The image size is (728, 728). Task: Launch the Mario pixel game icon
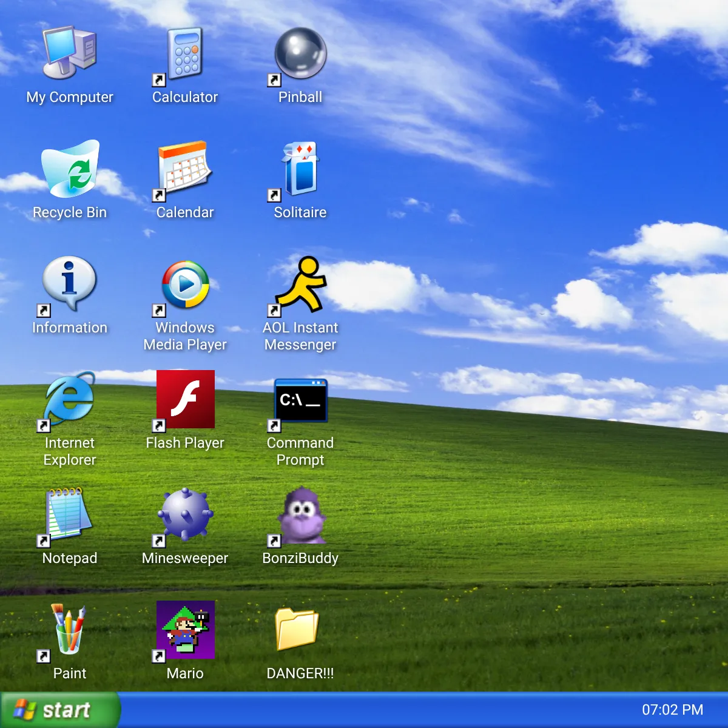(185, 630)
